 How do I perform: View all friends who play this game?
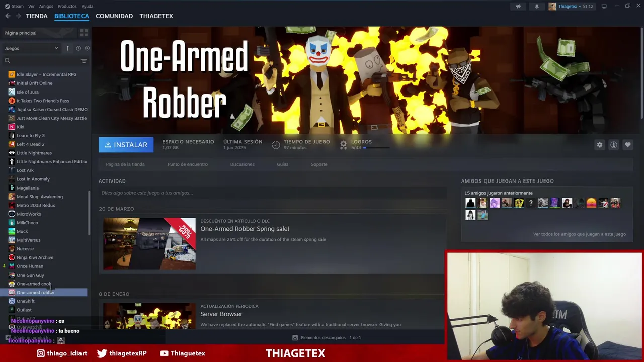click(580, 234)
